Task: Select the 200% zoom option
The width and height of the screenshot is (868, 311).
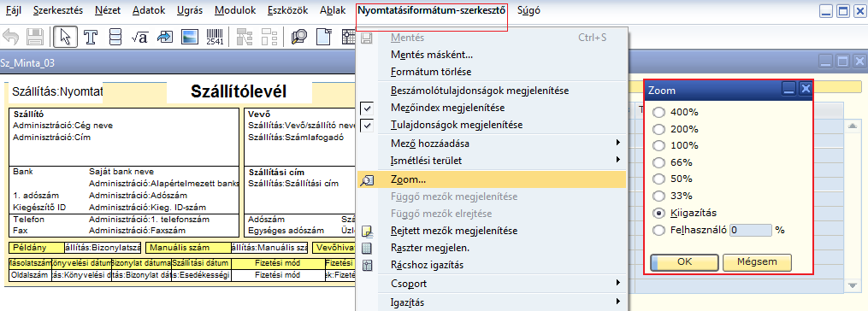Action: click(x=658, y=130)
